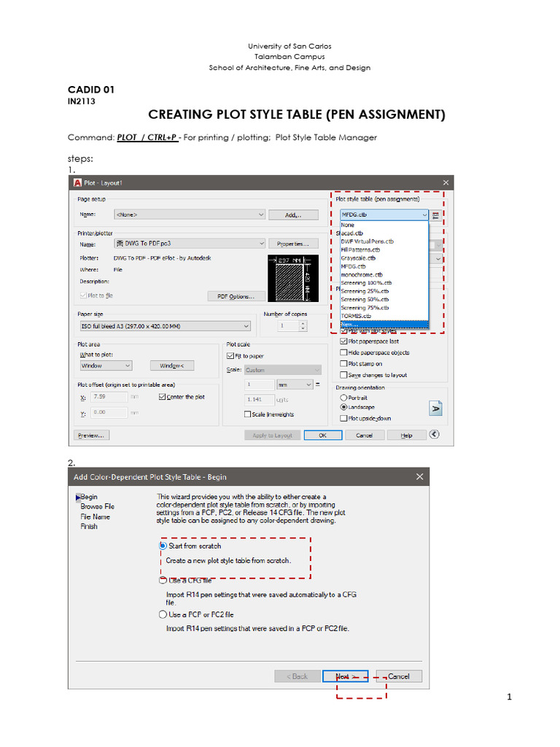The image size is (560, 747).
Task: Enable Scale lineweights checkbox
Action: click(x=247, y=414)
